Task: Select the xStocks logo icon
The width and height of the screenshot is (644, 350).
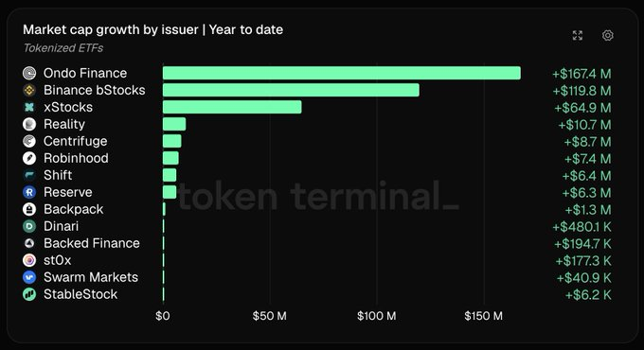Action: click(29, 107)
